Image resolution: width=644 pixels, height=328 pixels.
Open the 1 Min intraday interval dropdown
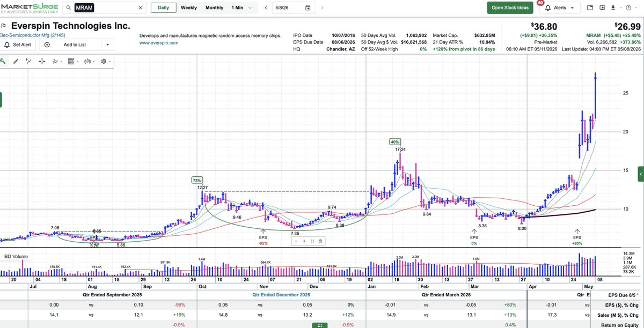click(x=241, y=8)
